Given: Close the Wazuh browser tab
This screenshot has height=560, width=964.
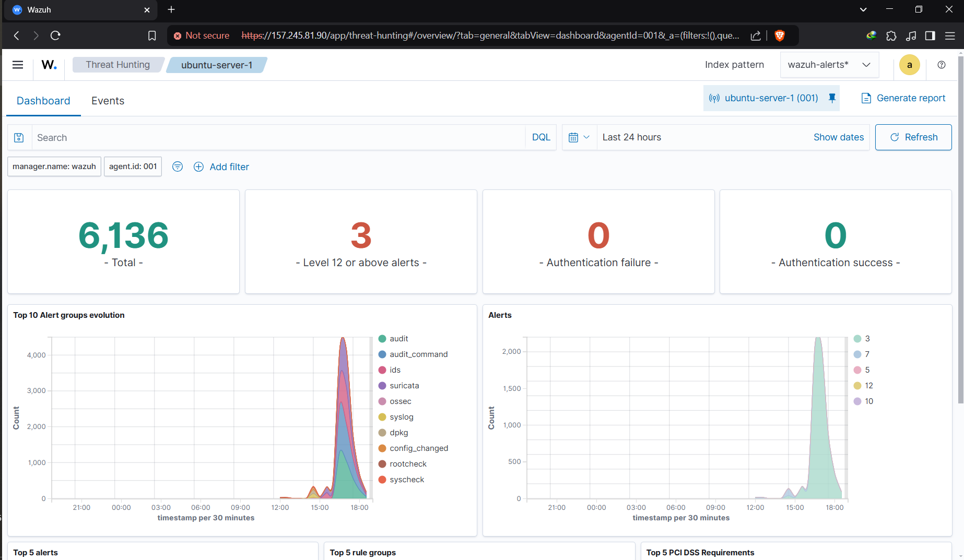Looking at the screenshot, I should [x=147, y=10].
